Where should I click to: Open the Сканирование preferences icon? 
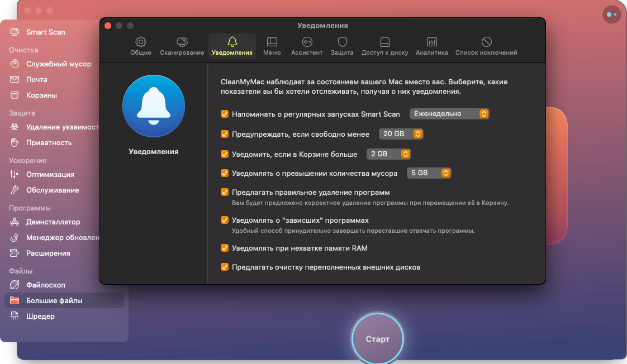(x=182, y=42)
